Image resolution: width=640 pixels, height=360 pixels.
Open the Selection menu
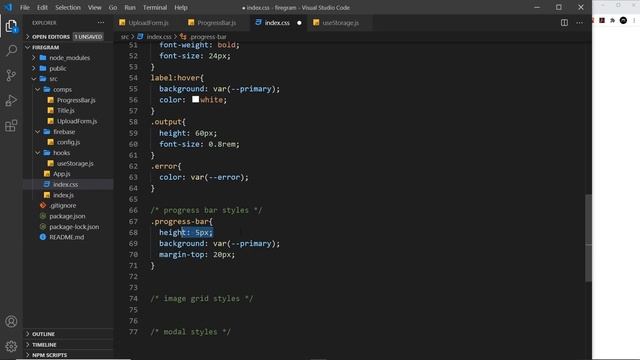tap(68, 7)
